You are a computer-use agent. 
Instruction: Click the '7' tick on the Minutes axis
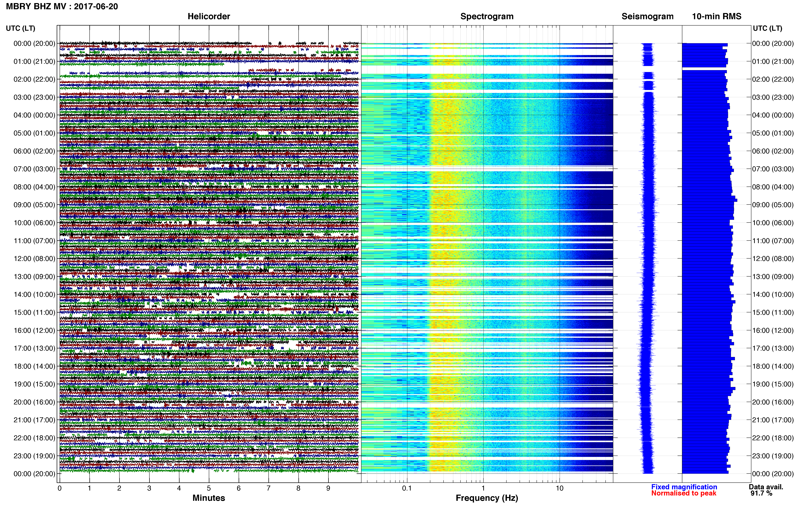[269, 488]
